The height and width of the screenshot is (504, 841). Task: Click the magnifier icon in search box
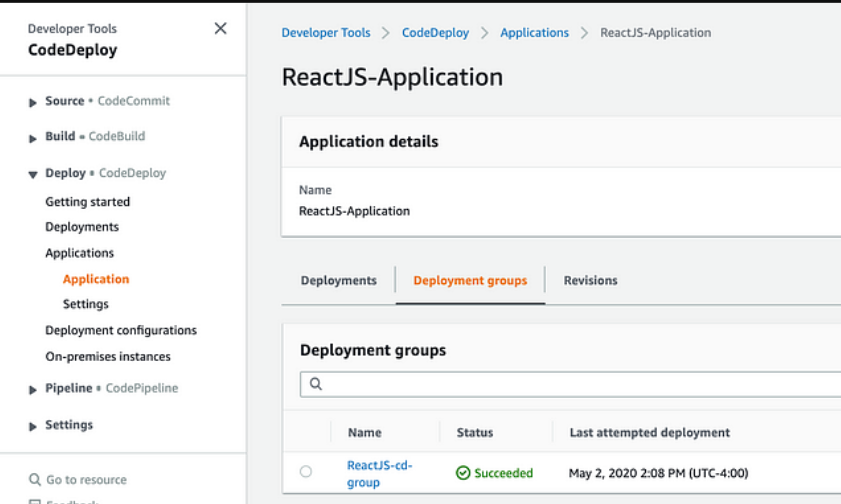coord(316,384)
